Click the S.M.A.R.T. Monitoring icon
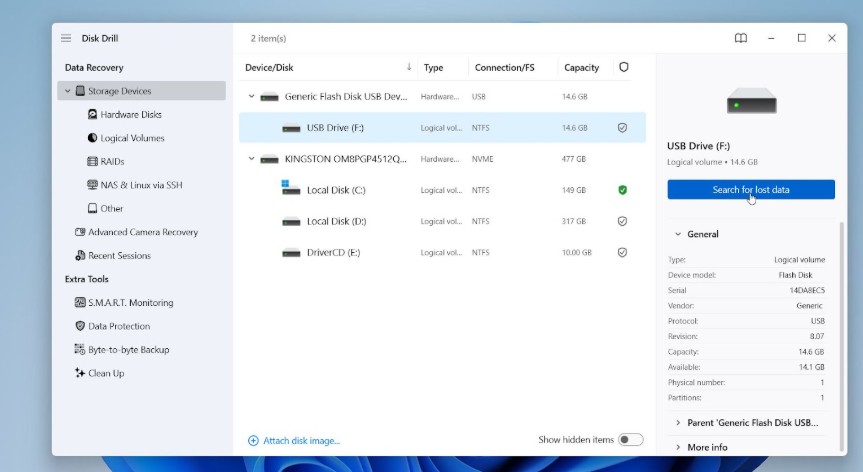 click(80, 302)
